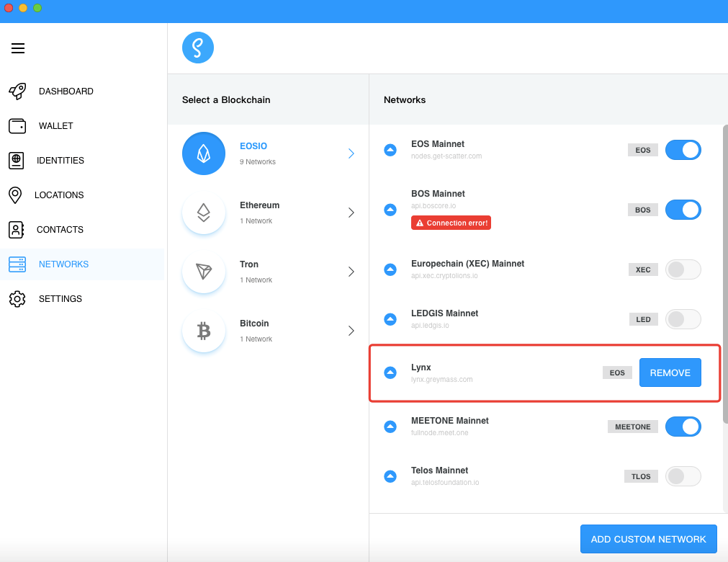The height and width of the screenshot is (562, 728).
Task: Click the Contacts address book icon
Action: (x=17, y=229)
